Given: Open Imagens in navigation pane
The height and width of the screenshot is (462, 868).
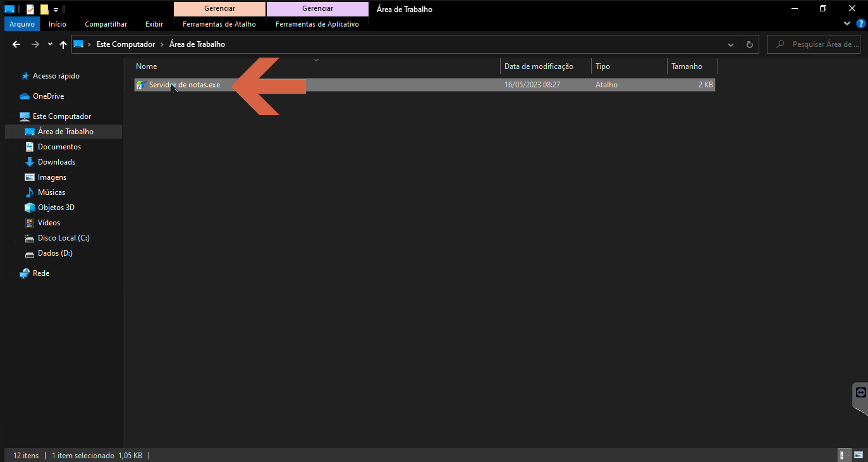Looking at the screenshot, I should pos(52,177).
